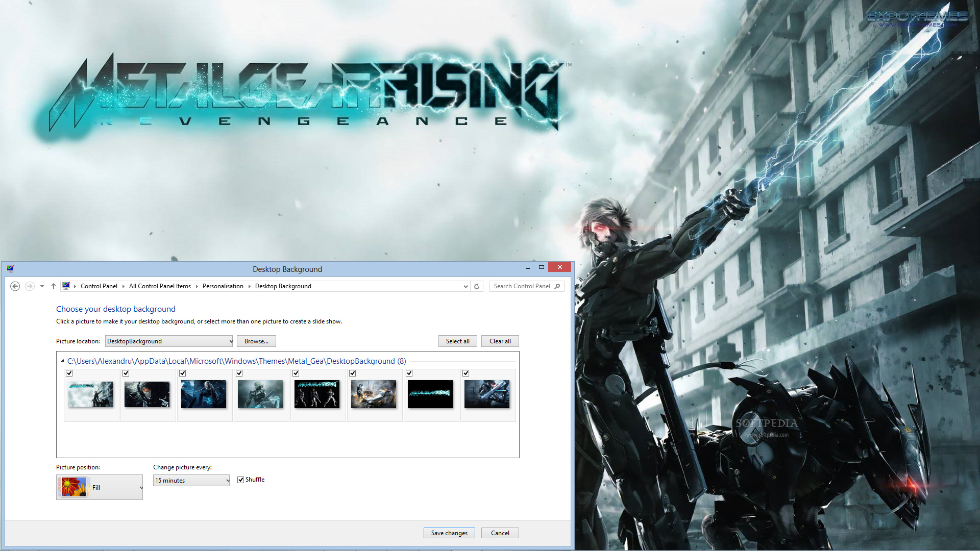Open the Picture location dropdown
The width and height of the screenshot is (980, 551).
tap(169, 341)
